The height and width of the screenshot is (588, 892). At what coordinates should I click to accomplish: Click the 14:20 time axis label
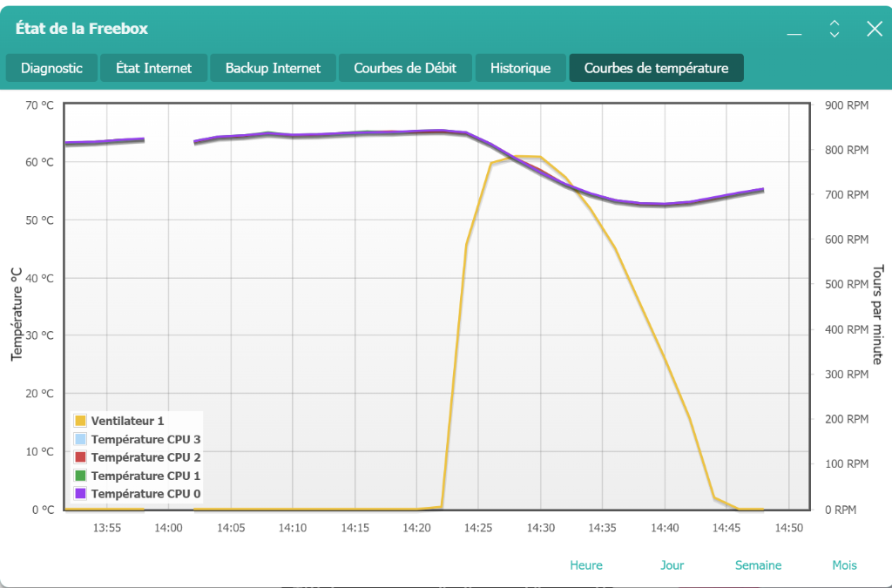pos(417,528)
